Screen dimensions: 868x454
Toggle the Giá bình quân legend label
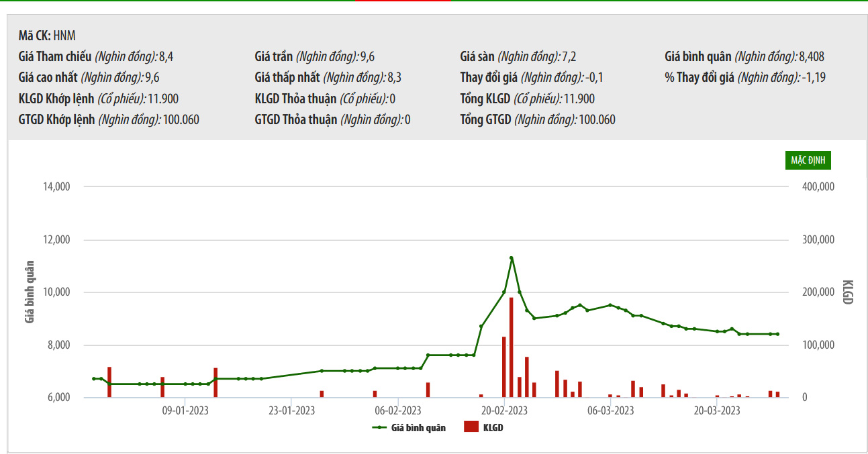[418, 428]
